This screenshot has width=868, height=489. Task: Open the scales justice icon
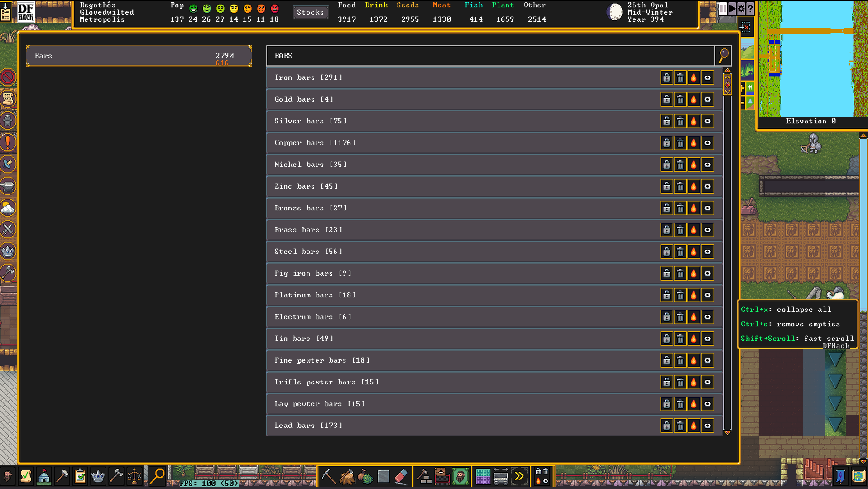134,476
